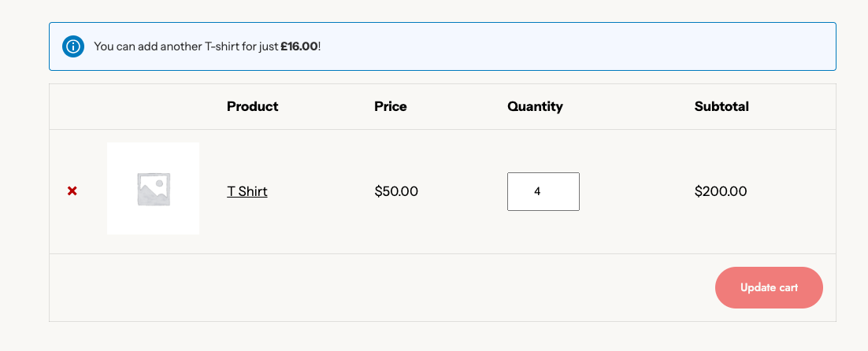
Task: Click the Product column header
Action: pos(252,106)
